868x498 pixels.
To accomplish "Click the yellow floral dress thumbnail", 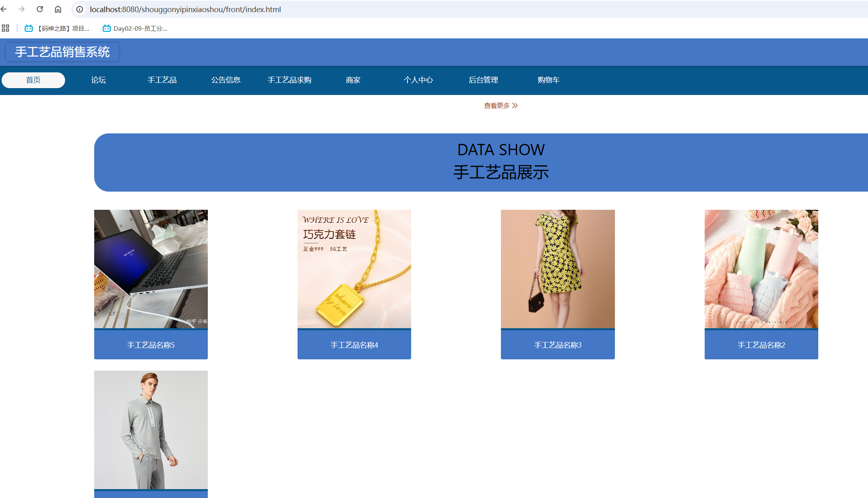I will 558,269.
